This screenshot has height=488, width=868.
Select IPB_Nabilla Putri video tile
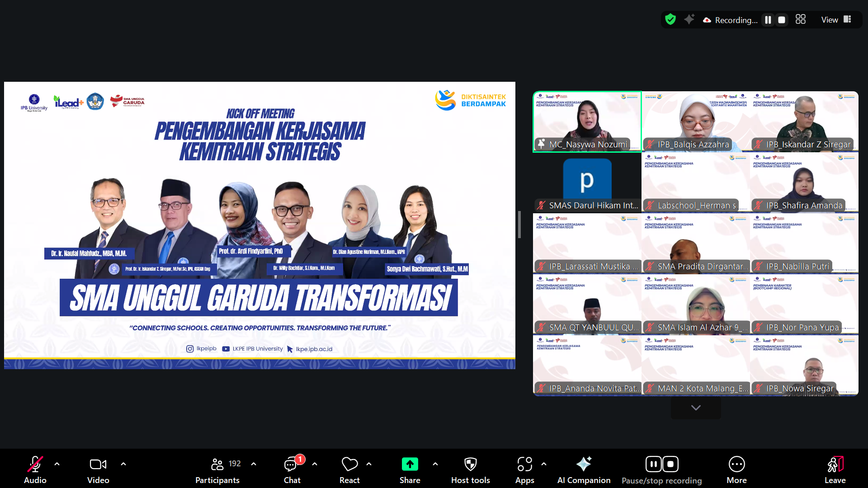click(x=804, y=244)
